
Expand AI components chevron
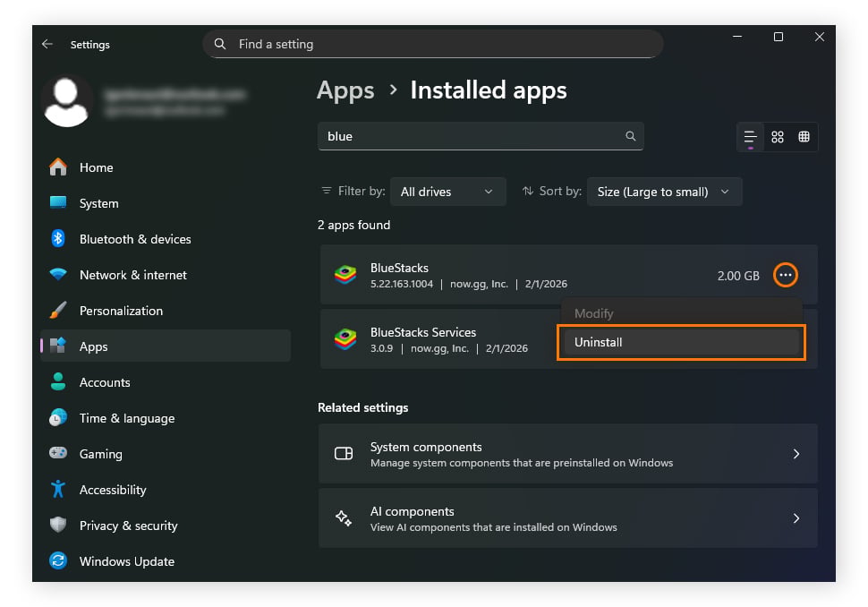coord(796,518)
